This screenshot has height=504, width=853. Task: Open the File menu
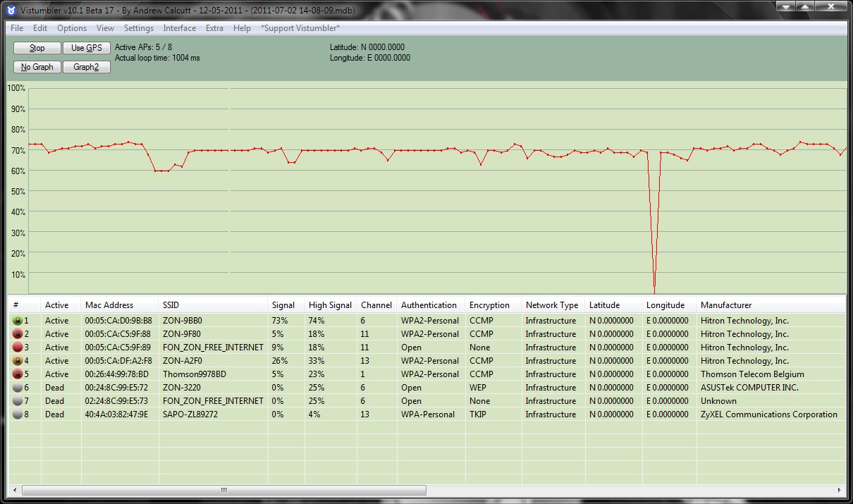click(x=18, y=28)
